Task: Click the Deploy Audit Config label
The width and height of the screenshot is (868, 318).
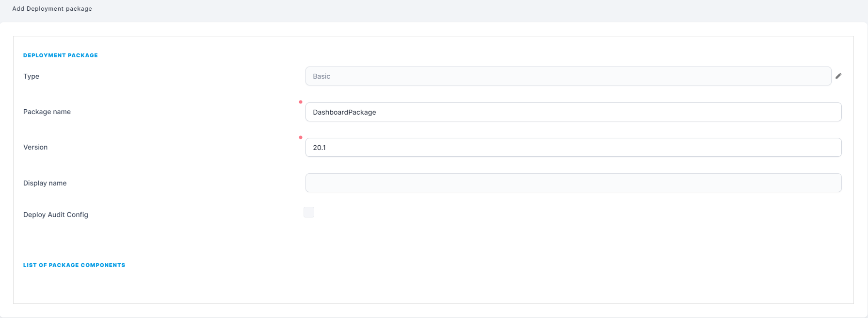Action: [56, 215]
